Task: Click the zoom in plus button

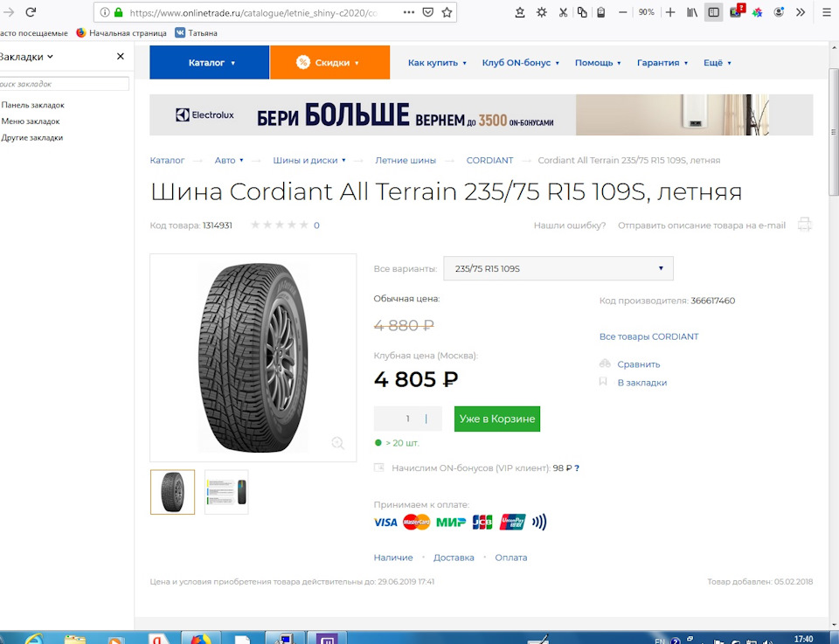Action: (x=669, y=12)
